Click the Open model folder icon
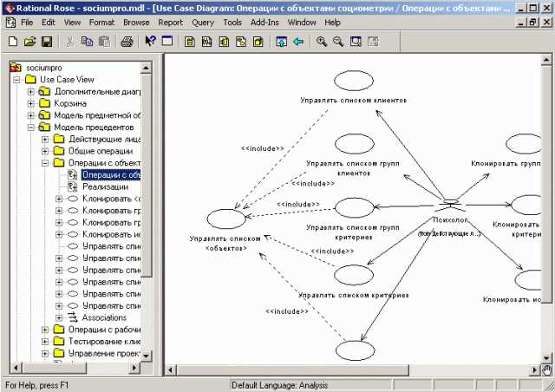 [29, 41]
